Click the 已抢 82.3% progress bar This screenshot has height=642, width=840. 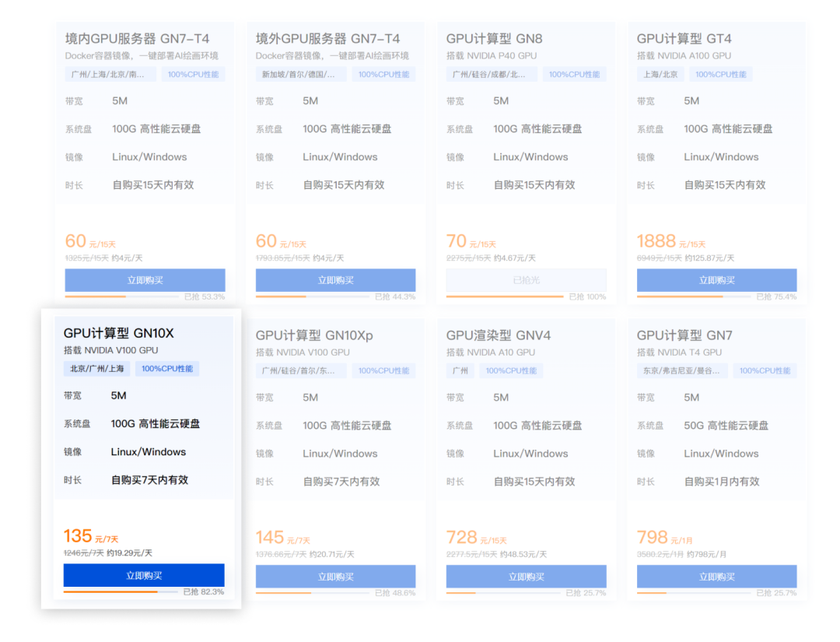point(121,591)
